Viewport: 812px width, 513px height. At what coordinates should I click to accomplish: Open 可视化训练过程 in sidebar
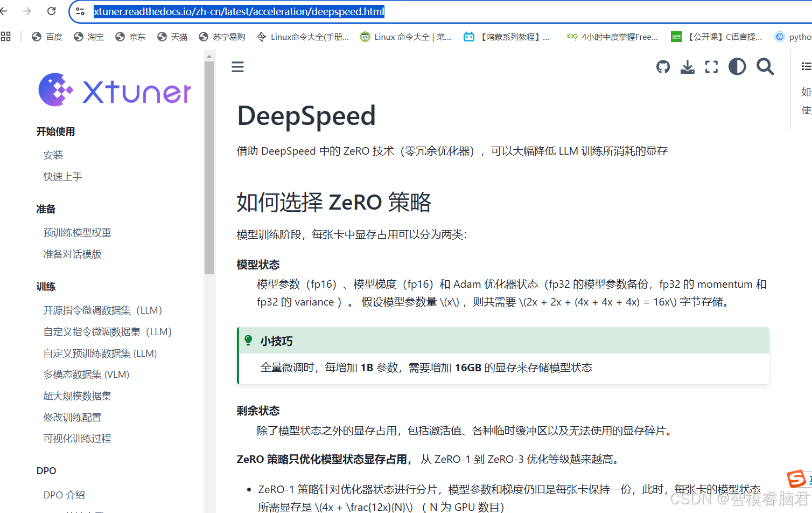click(x=78, y=439)
